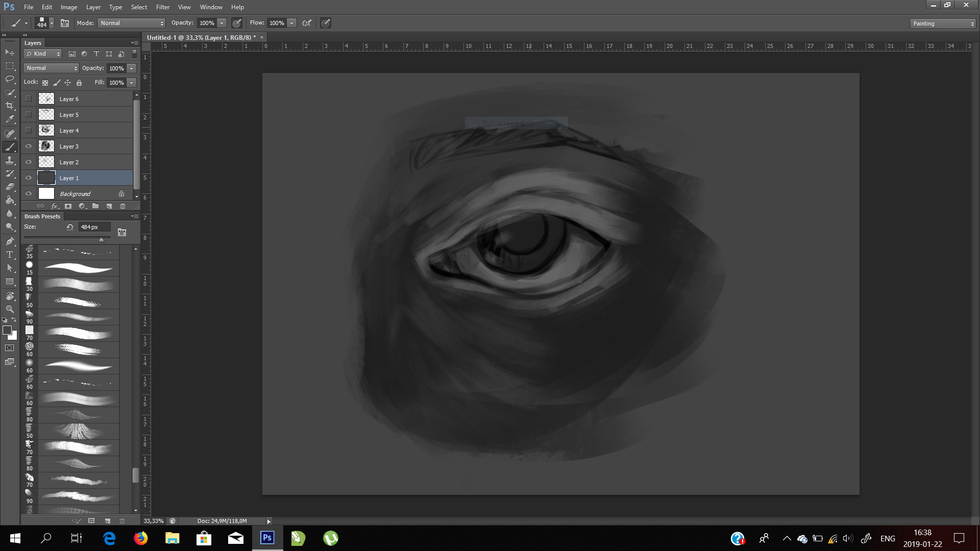
Task: Toggle the Brush panel button in options bar
Action: (x=65, y=23)
